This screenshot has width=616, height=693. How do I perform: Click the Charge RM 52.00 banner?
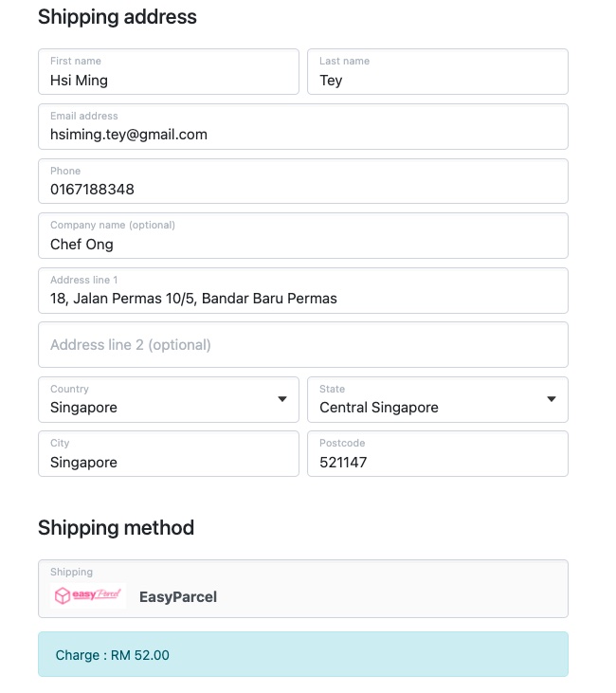point(303,654)
